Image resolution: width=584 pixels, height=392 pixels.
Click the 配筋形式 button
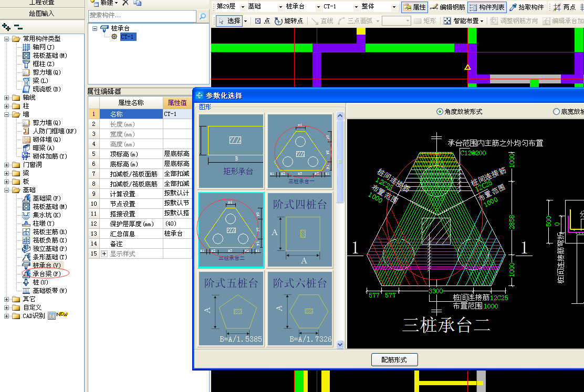(x=394, y=359)
